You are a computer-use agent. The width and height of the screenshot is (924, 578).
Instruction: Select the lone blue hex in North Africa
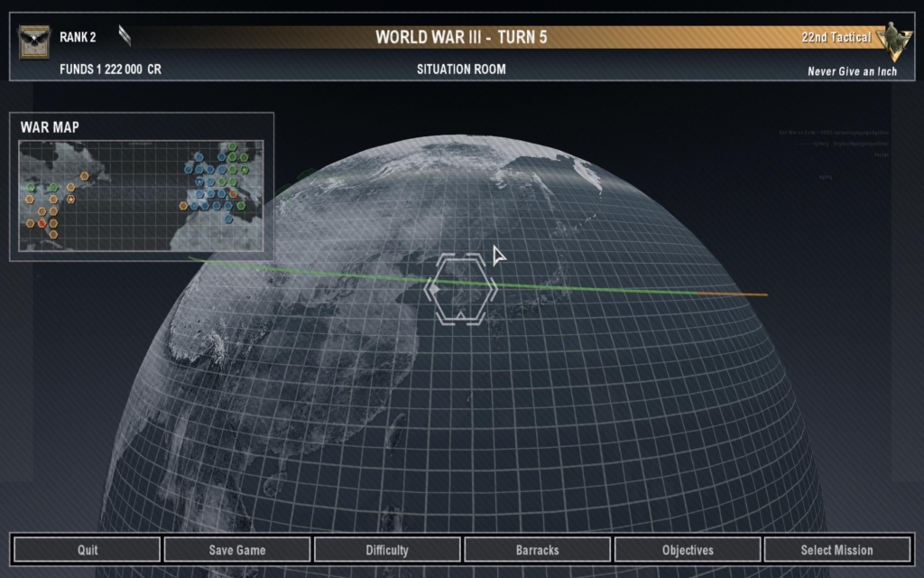[228, 219]
